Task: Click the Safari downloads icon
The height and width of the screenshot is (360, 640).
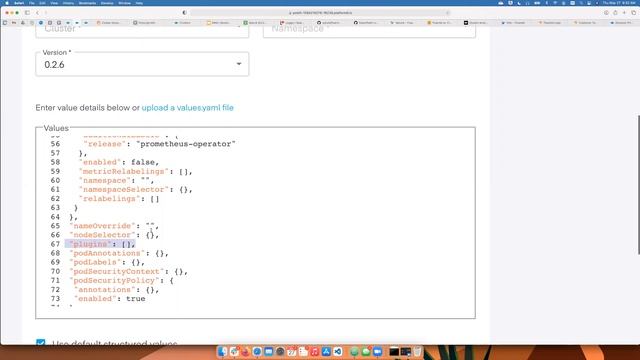Action: [606, 13]
